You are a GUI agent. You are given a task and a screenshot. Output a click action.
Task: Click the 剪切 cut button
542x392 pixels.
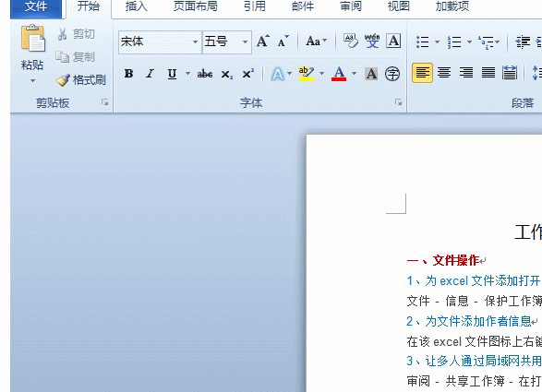(77, 34)
